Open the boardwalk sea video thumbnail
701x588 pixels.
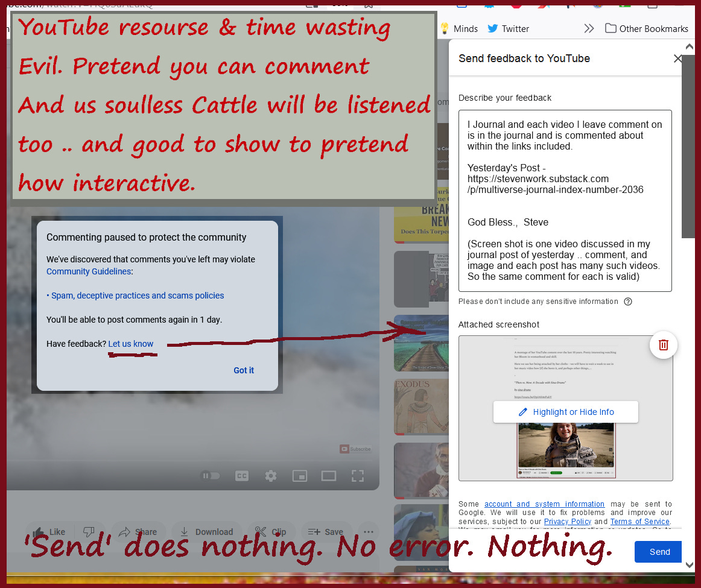pyautogui.click(x=421, y=343)
